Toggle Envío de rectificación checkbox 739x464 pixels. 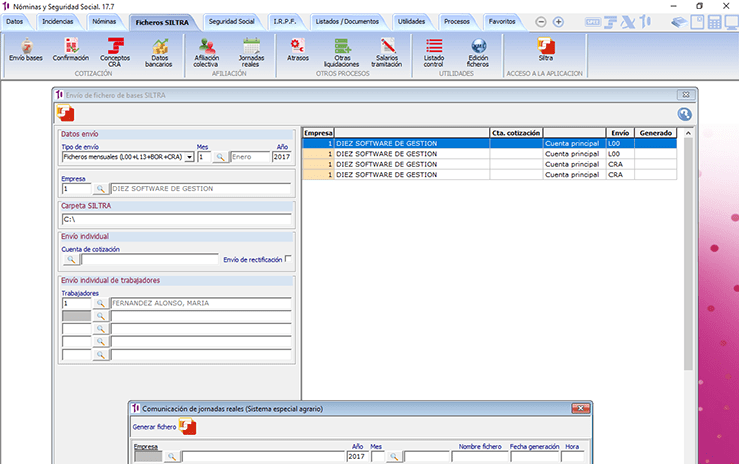tap(288, 259)
